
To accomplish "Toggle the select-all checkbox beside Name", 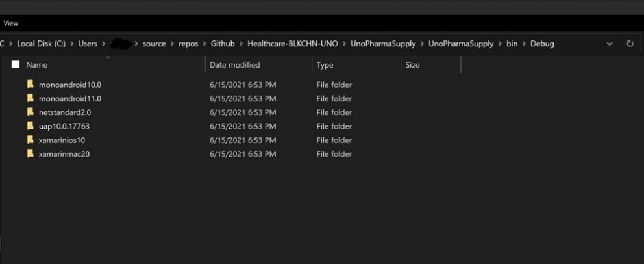I will tap(16, 64).
